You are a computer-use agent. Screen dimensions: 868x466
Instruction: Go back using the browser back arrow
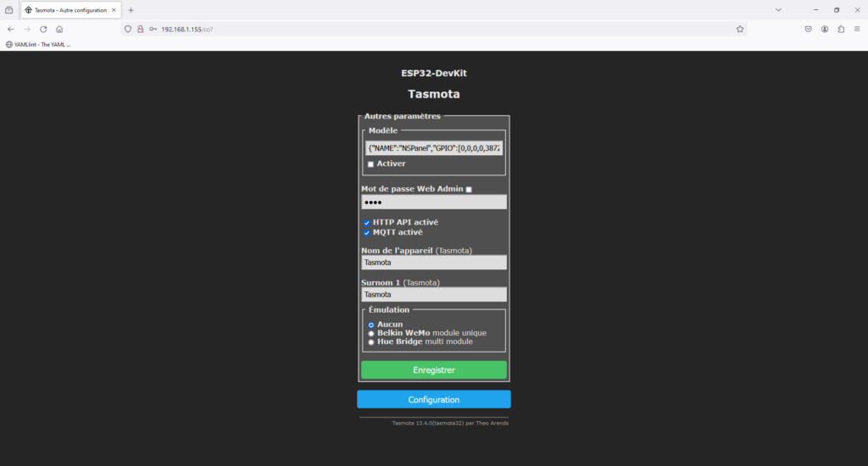10,29
